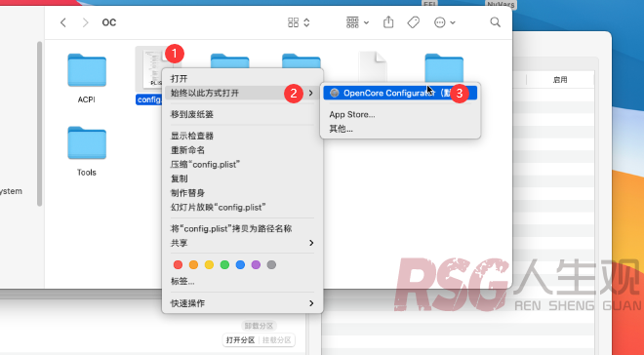Click the Finder search magnifier

(x=496, y=22)
